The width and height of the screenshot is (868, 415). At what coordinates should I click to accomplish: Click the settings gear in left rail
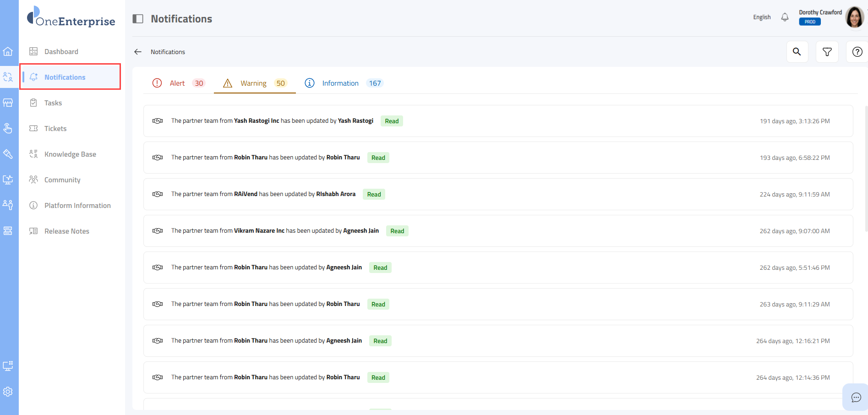(x=8, y=392)
